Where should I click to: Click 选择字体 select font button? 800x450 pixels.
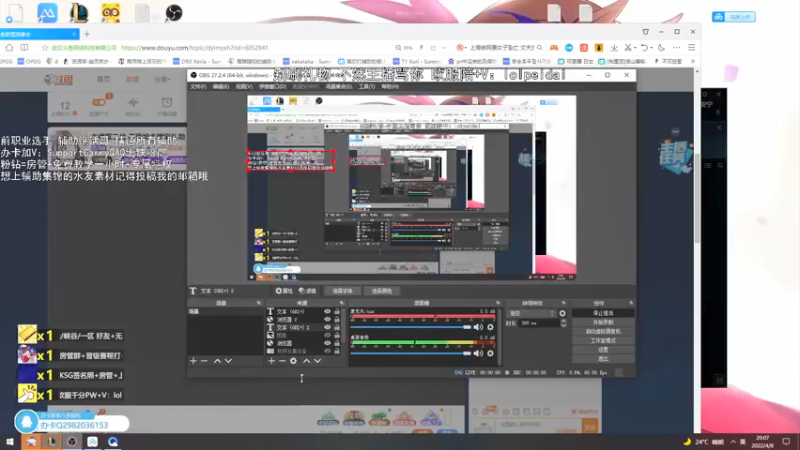(x=342, y=291)
